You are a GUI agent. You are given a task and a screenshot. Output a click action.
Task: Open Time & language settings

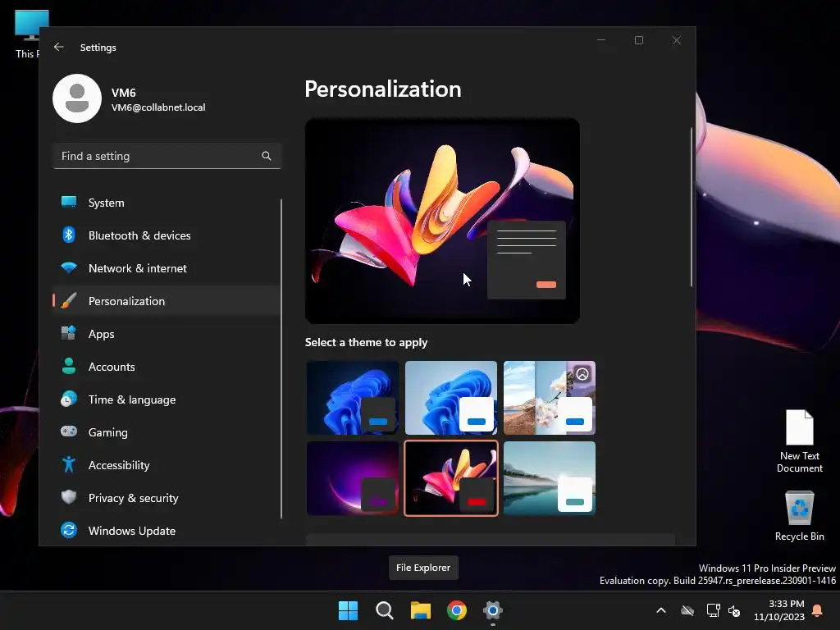tap(167, 399)
